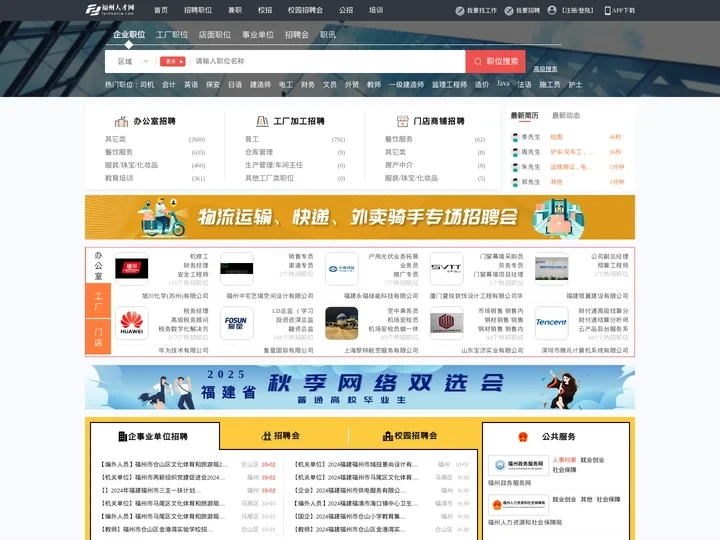Click hot keyword 会计
Image resolution: width=720 pixels, height=540 pixels.
(x=169, y=84)
